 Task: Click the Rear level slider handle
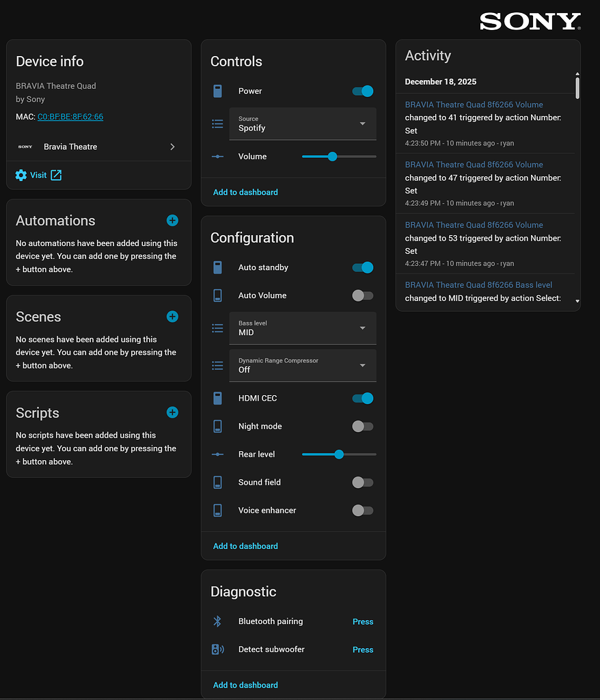point(339,455)
